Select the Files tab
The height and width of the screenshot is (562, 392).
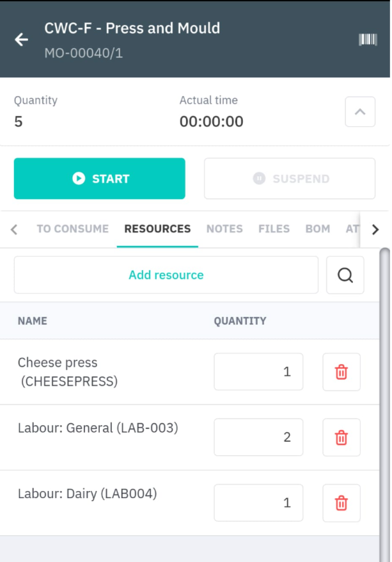(x=274, y=229)
